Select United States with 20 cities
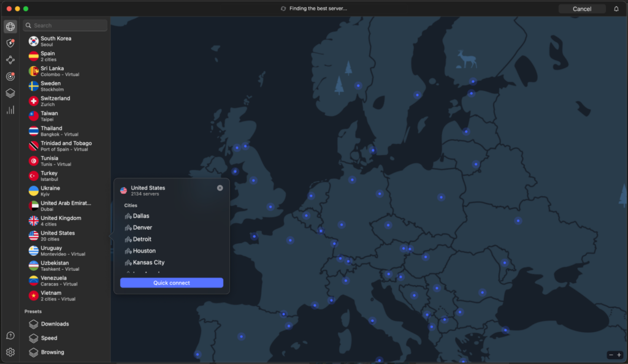Viewport: 628px width, 364px height. pyautogui.click(x=66, y=236)
